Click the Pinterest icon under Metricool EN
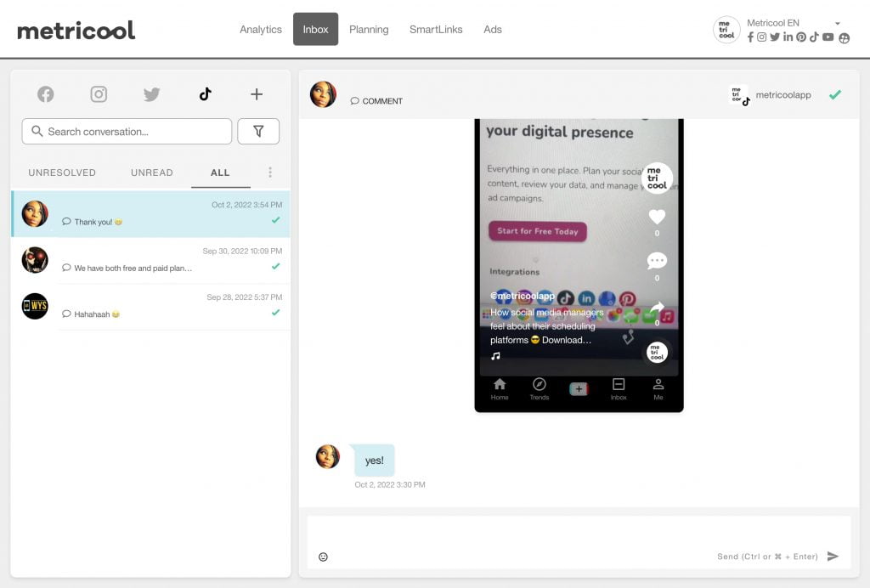 pos(801,37)
